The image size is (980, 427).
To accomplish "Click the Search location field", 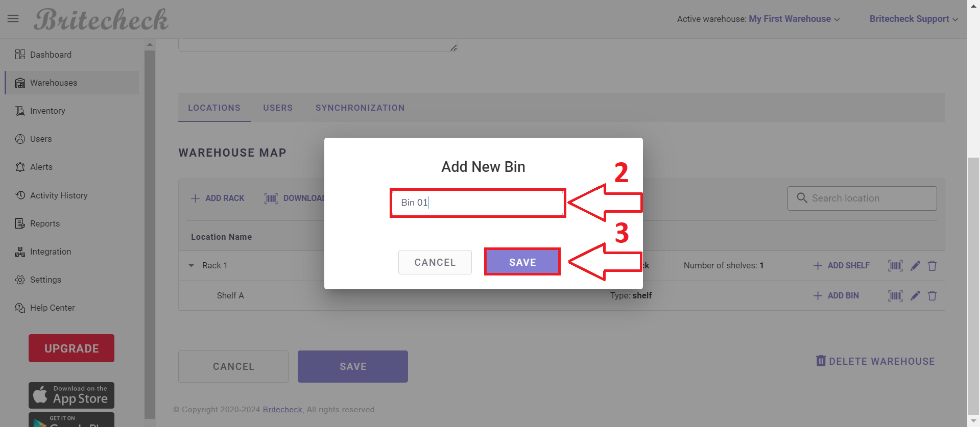I will coord(862,198).
